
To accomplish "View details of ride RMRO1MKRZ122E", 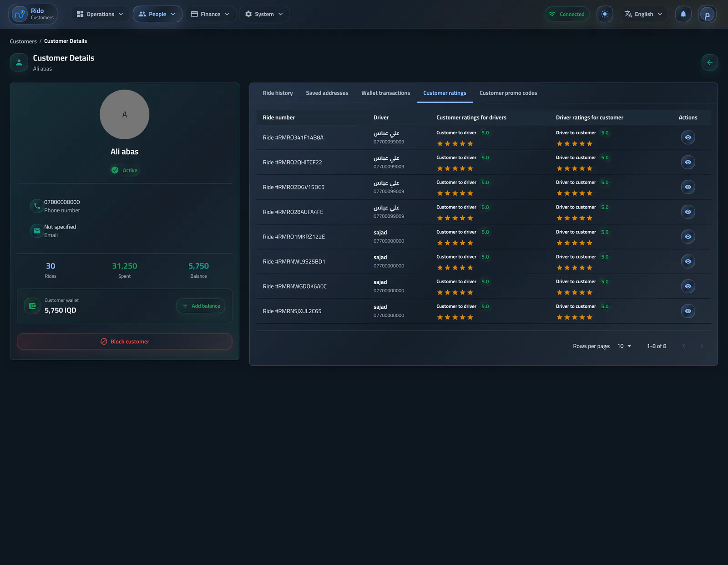I will click(x=688, y=237).
